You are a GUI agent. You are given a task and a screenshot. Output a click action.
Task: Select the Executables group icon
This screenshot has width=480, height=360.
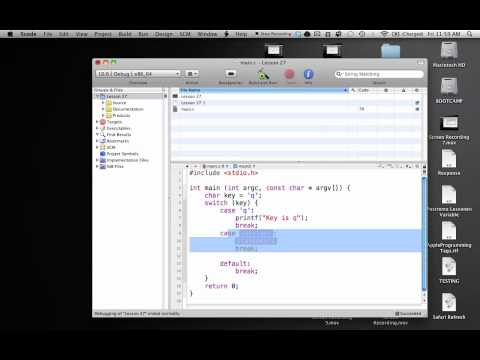pyautogui.click(x=103, y=128)
